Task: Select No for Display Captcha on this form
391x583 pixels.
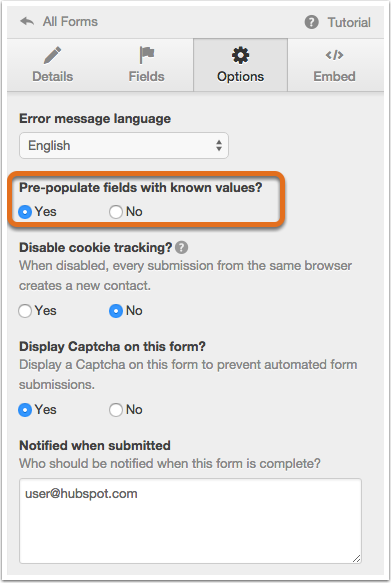Action: coord(116,410)
